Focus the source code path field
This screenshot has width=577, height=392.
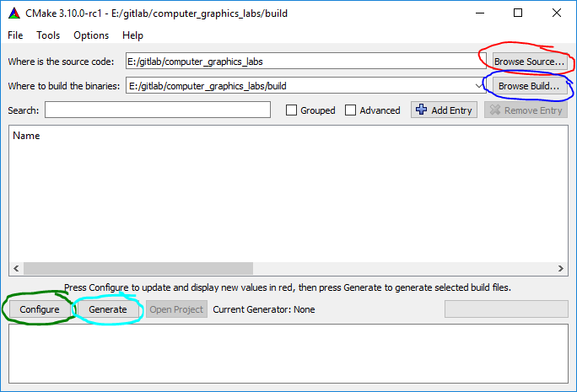[x=306, y=62]
